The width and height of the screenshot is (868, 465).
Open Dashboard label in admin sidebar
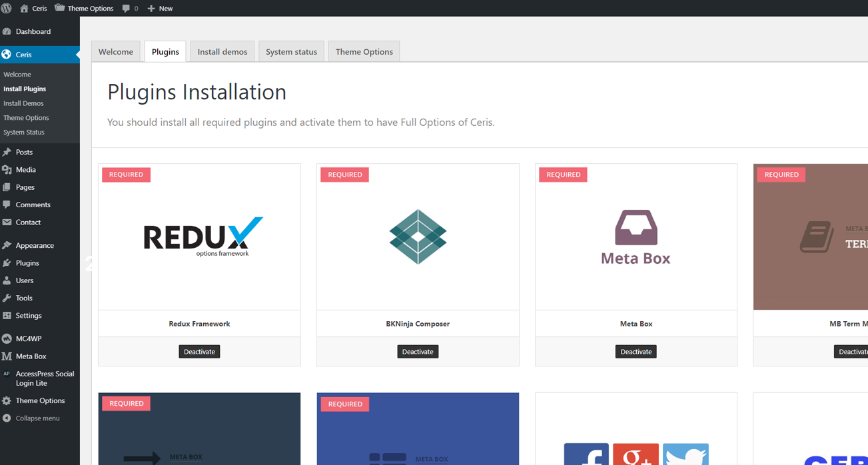coord(33,31)
